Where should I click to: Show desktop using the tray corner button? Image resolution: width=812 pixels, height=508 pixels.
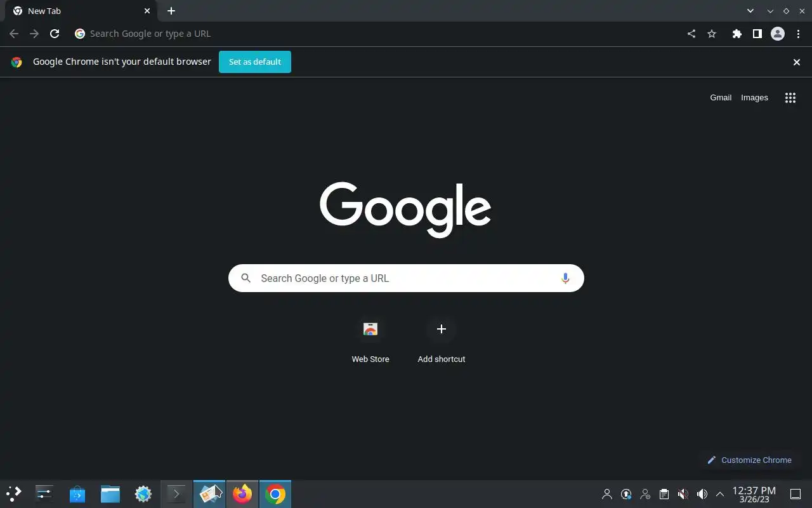(796, 494)
